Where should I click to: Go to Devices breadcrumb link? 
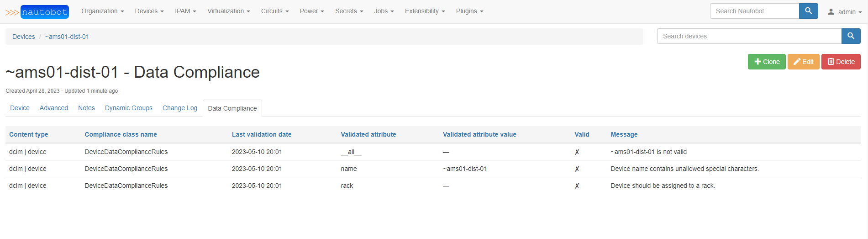pyautogui.click(x=23, y=37)
